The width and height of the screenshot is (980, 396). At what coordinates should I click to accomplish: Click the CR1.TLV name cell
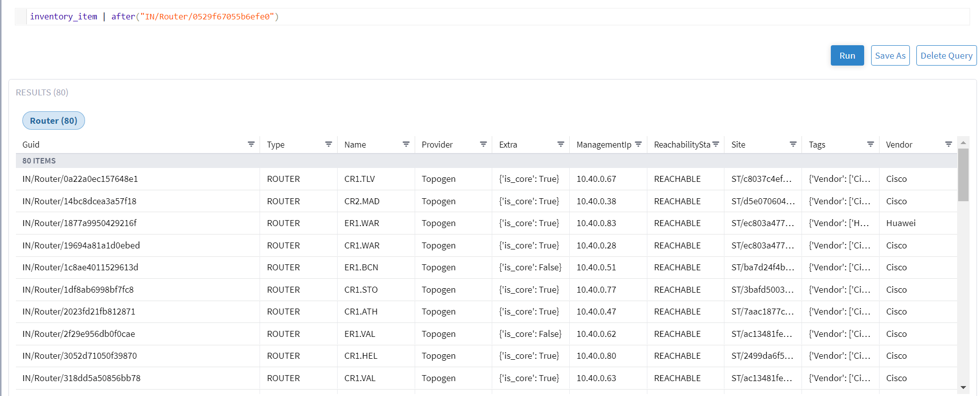359,179
